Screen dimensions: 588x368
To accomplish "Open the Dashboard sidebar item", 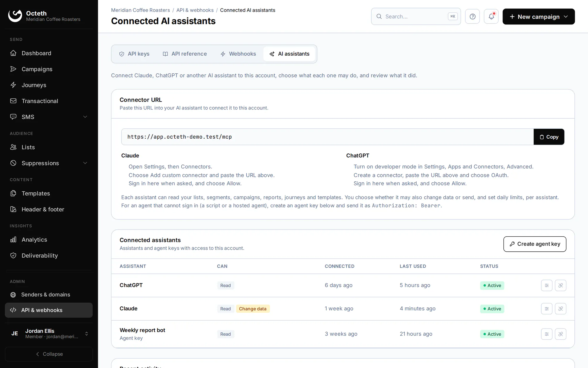I will tap(49, 53).
